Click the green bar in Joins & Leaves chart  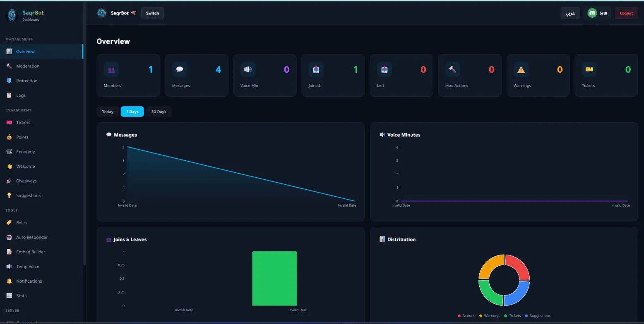pyautogui.click(x=274, y=279)
